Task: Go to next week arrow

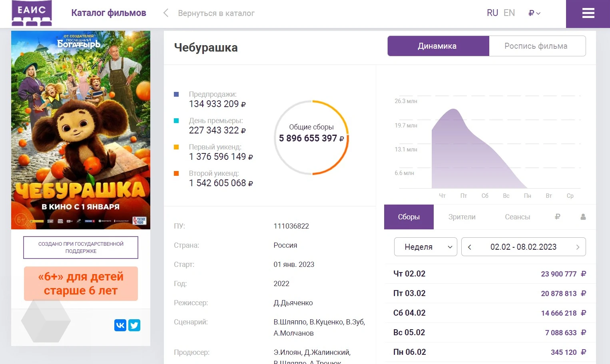Action: tap(578, 247)
